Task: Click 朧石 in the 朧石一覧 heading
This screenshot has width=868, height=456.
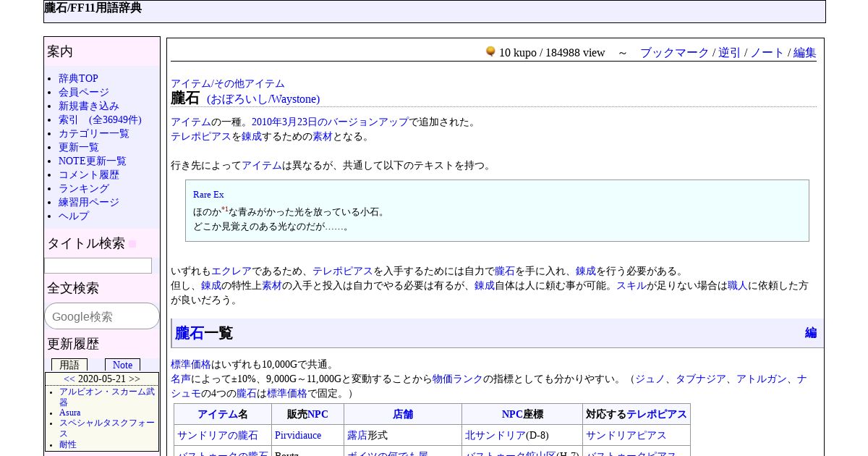Action: tap(190, 333)
